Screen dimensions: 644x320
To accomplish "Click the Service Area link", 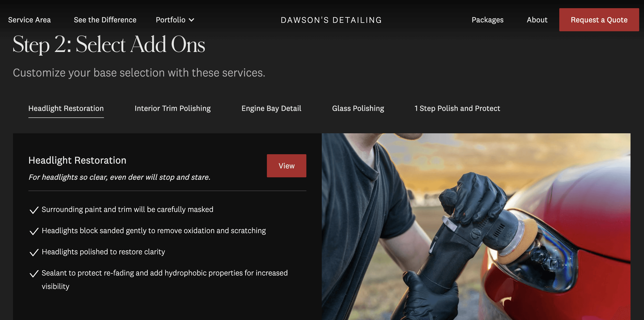I will pos(30,20).
